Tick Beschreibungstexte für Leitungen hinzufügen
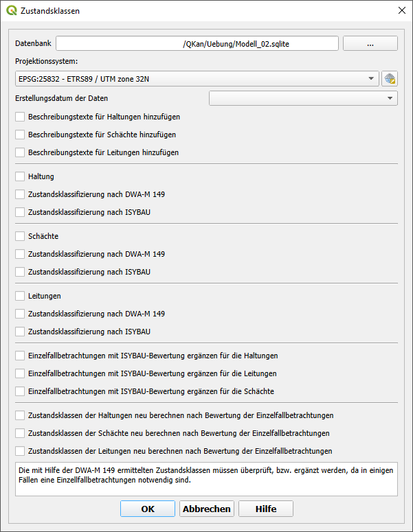 20,152
